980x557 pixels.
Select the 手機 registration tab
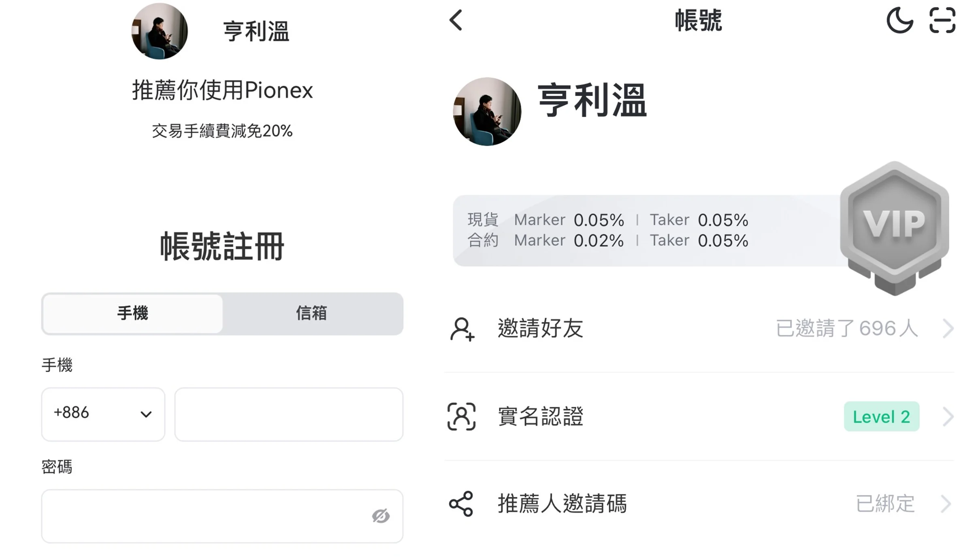[x=132, y=314]
